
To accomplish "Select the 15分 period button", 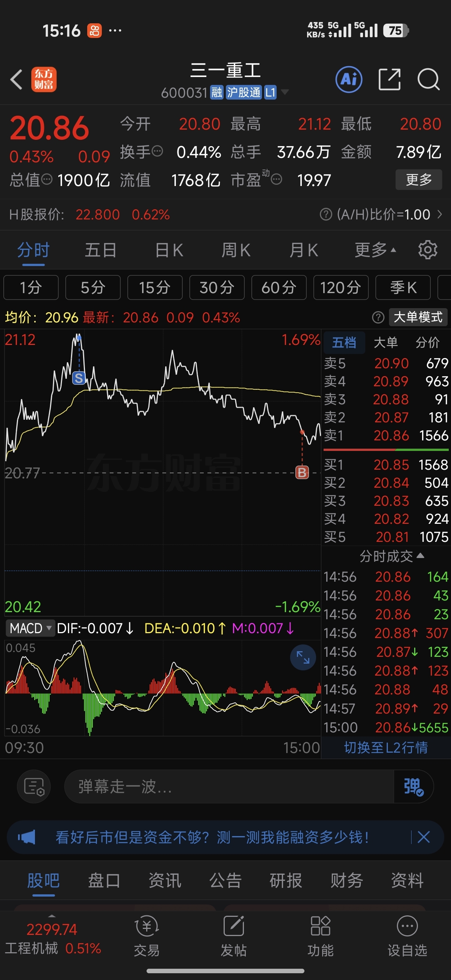I will [x=155, y=287].
